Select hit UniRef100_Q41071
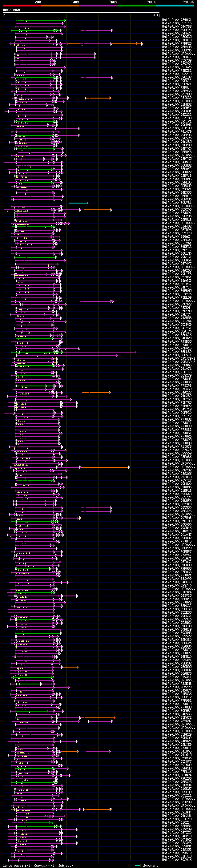 tap(177, 369)
